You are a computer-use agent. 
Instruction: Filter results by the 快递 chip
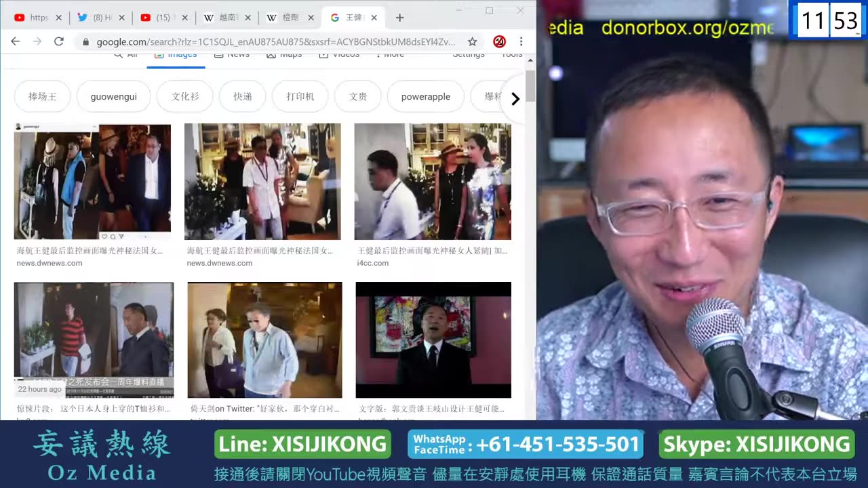coord(243,96)
